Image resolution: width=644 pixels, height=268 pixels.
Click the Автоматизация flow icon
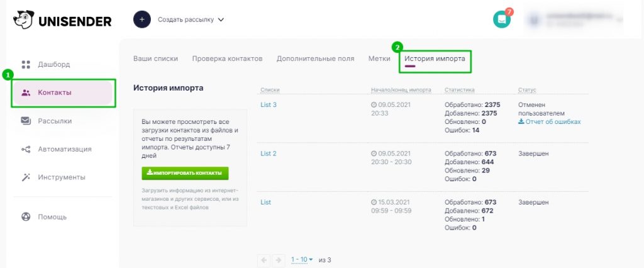pyautogui.click(x=26, y=149)
